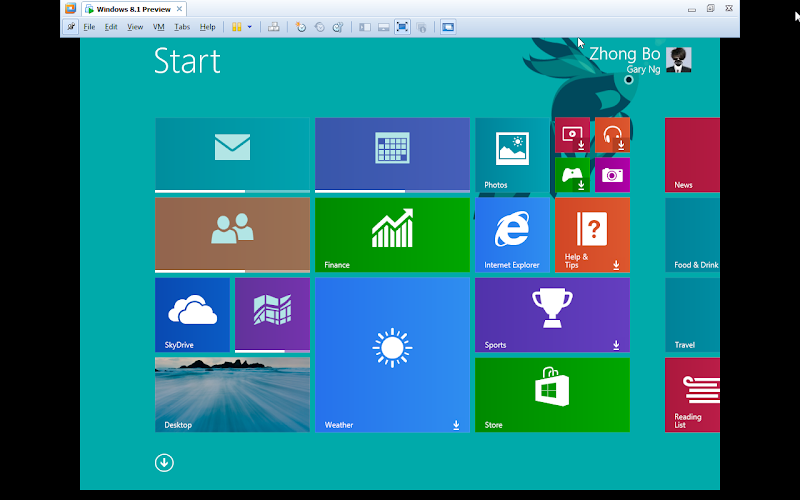The image size is (800, 500).
Task: Open the Desktop tile
Action: pos(232,395)
